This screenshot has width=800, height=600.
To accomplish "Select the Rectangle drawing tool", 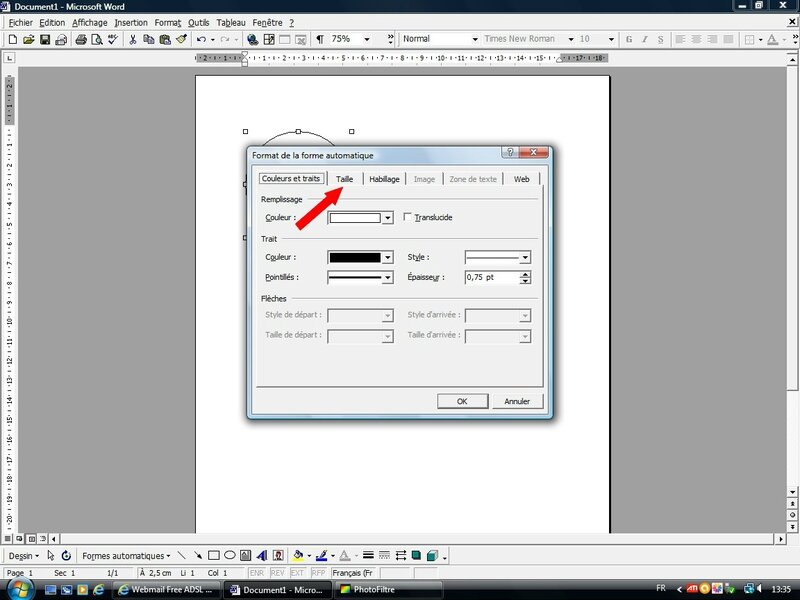I will [x=214, y=555].
